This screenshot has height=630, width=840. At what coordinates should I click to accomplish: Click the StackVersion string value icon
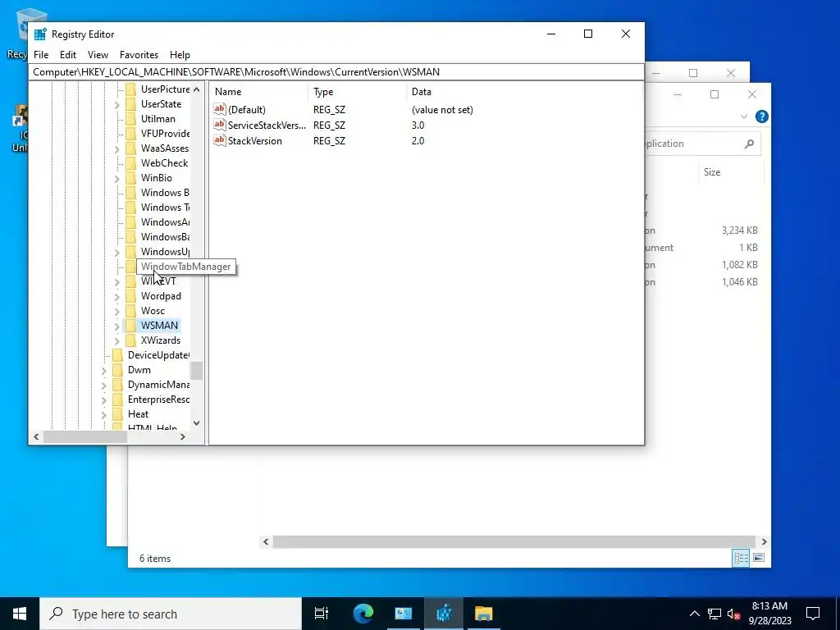(220, 140)
